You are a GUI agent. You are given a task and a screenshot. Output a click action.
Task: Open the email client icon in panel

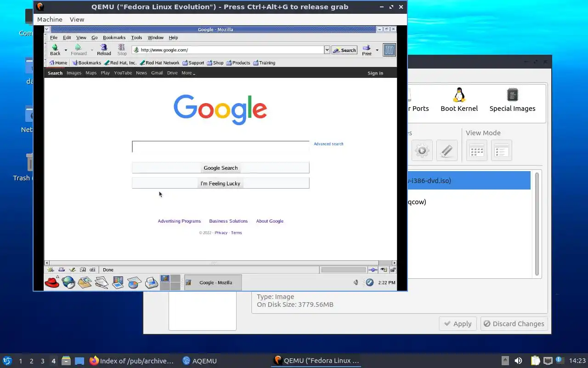click(85, 282)
